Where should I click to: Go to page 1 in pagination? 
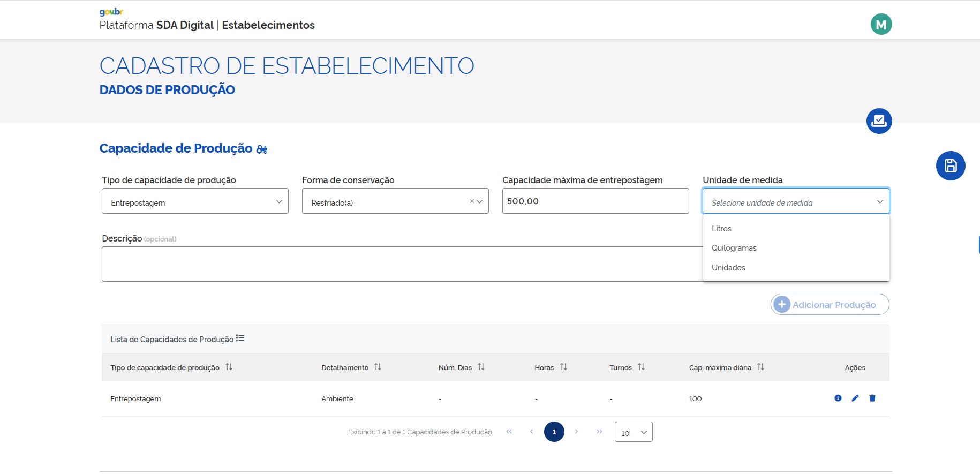pos(554,432)
